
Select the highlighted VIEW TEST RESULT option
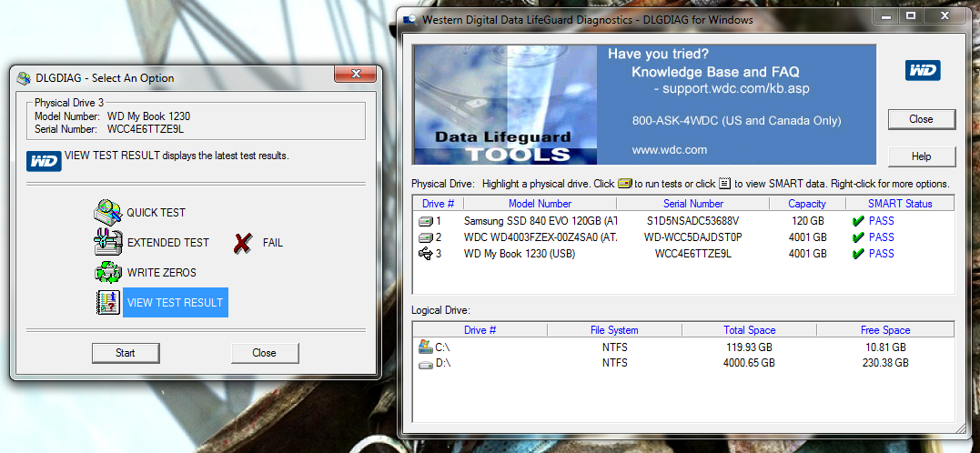click(175, 302)
